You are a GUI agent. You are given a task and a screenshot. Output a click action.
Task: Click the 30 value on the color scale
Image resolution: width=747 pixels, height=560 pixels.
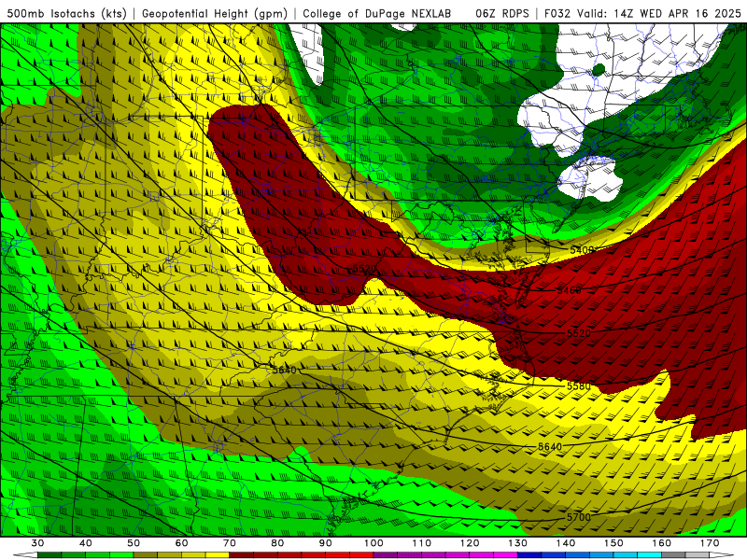pyautogui.click(x=37, y=543)
